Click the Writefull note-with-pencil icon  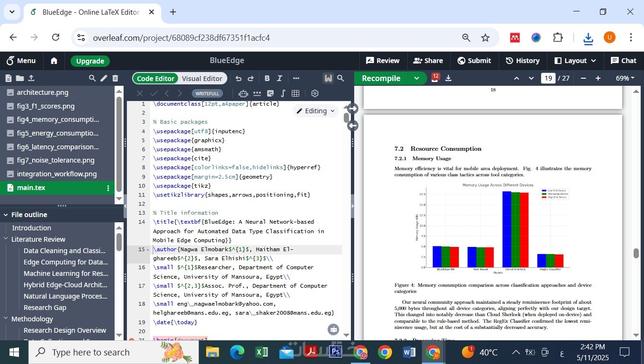point(270,93)
